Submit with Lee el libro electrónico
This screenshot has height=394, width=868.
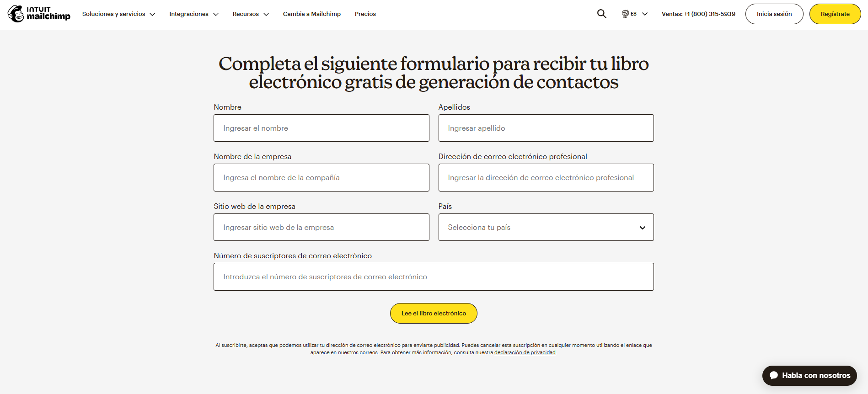(x=434, y=313)
